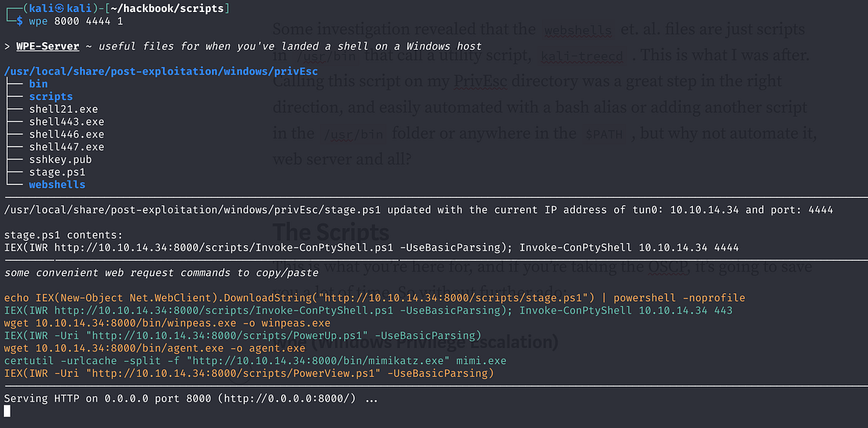This screenshot has width=868, height=428.
Task: Select stage.ps1 in the tree listing
Action: click(x=57, y=172)
